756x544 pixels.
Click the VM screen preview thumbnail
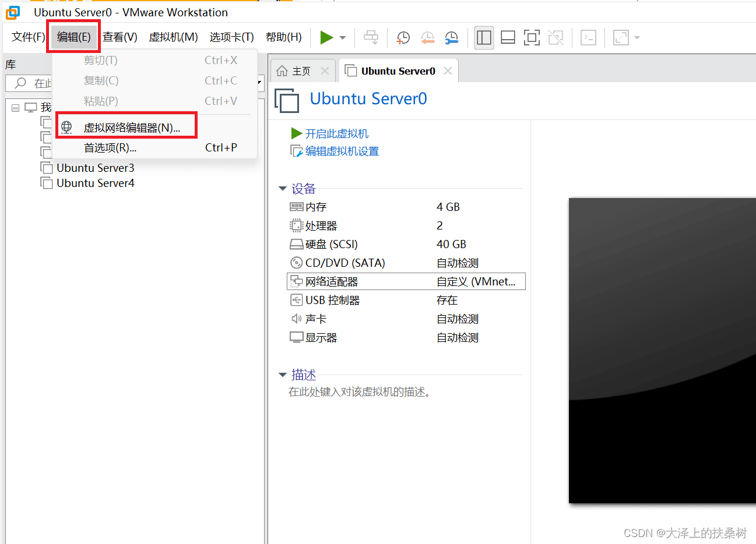662,351
